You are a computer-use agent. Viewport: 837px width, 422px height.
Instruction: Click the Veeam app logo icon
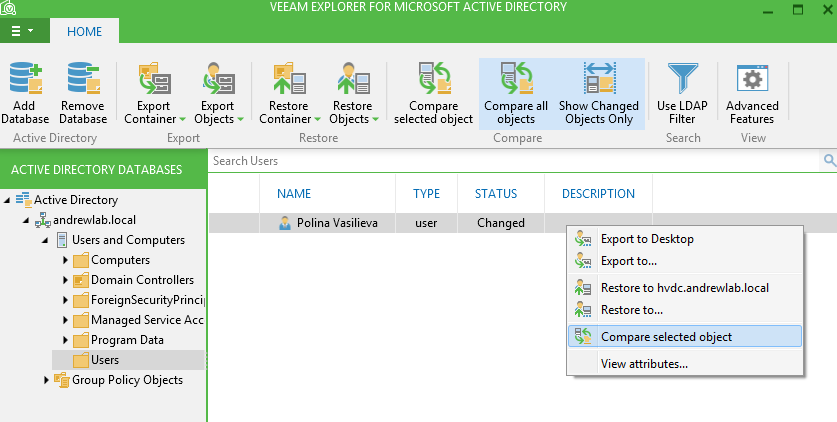click(x=7, y=7)
